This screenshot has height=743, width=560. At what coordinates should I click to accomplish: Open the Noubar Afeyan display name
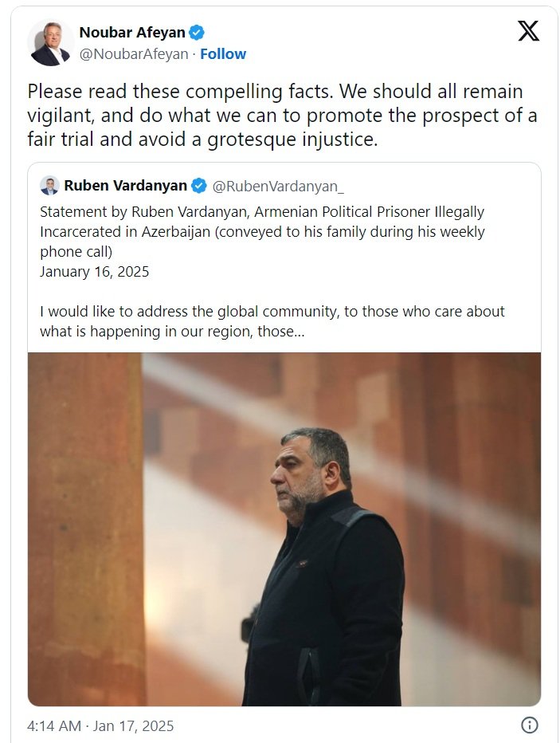(131, 33)
